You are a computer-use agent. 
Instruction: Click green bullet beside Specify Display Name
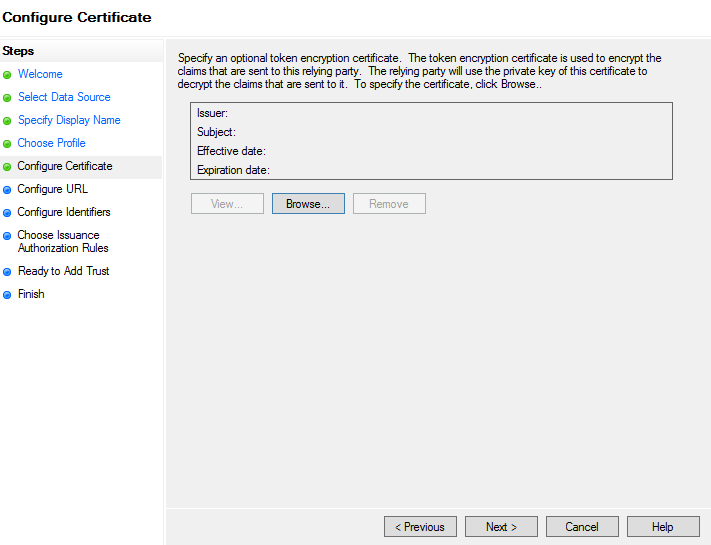click(7, 121)
